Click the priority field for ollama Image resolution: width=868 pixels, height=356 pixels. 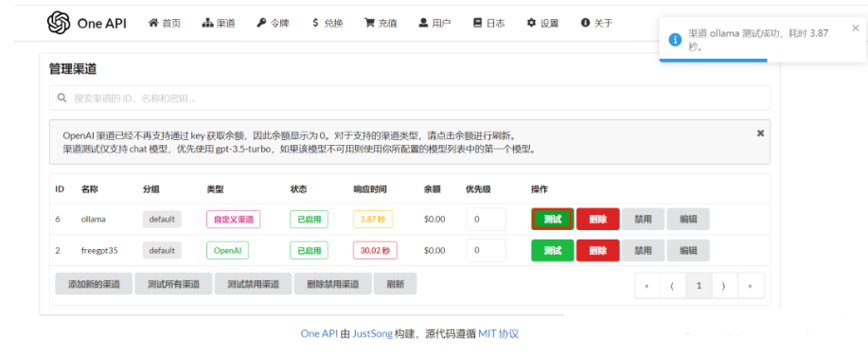tap(486, 219)
